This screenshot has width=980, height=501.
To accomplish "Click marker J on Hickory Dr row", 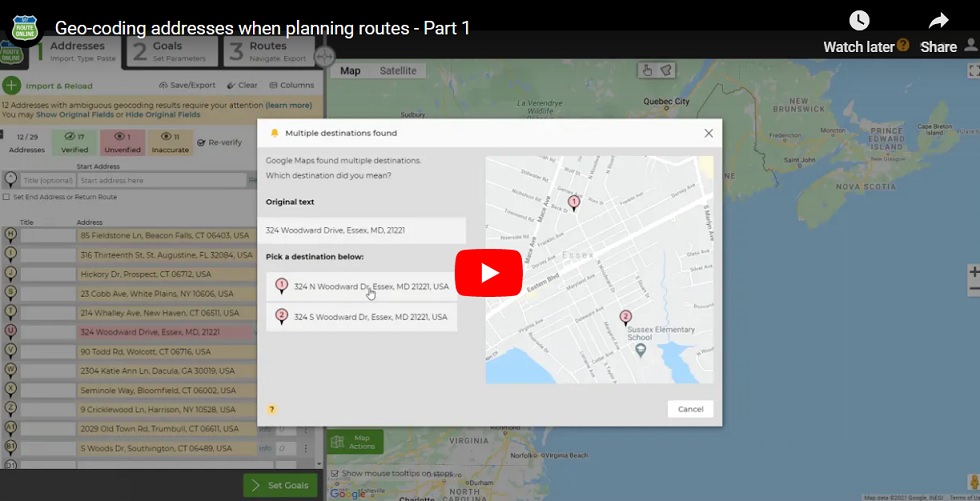I will [x=10, y=274].
